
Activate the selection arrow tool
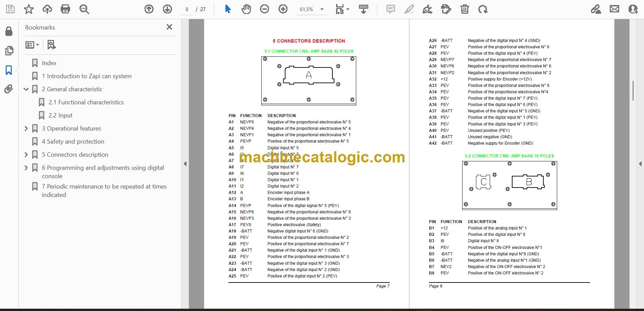(x=228, y=9)
